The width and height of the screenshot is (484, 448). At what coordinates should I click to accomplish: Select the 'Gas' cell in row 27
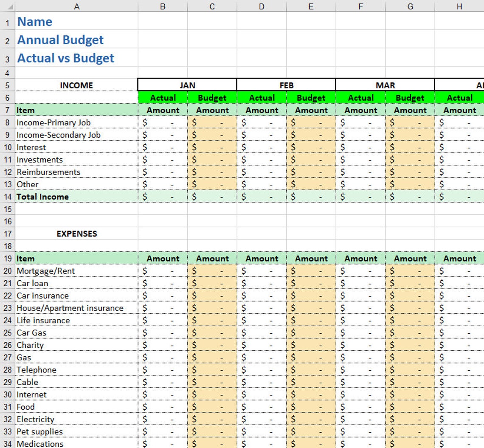click(x=76, y=357)
